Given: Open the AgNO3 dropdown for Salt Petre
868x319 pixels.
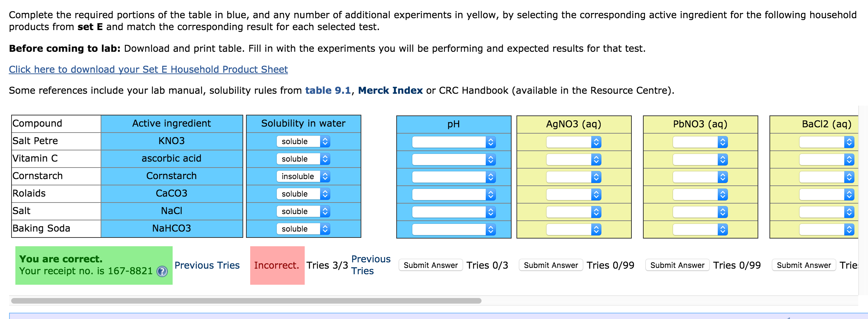Looking at the screenshot, I should [574, 142].
